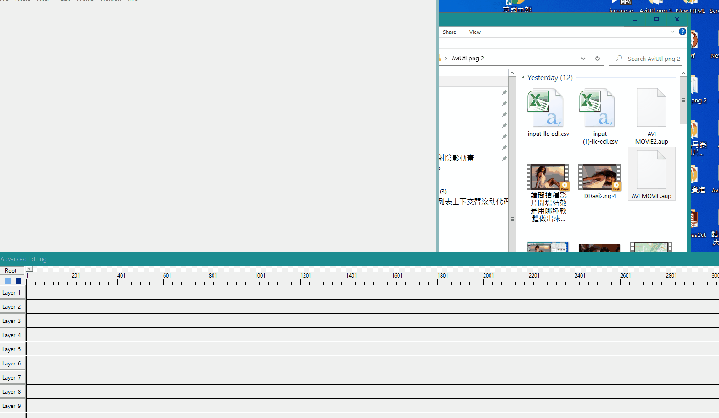Toggle visibility of Layer 5

[x=12, y=349]
